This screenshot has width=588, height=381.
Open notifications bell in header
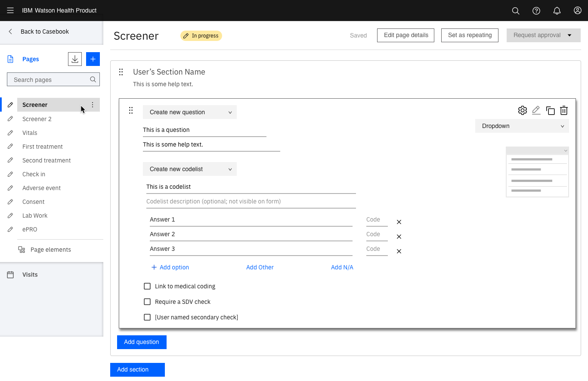557,11
